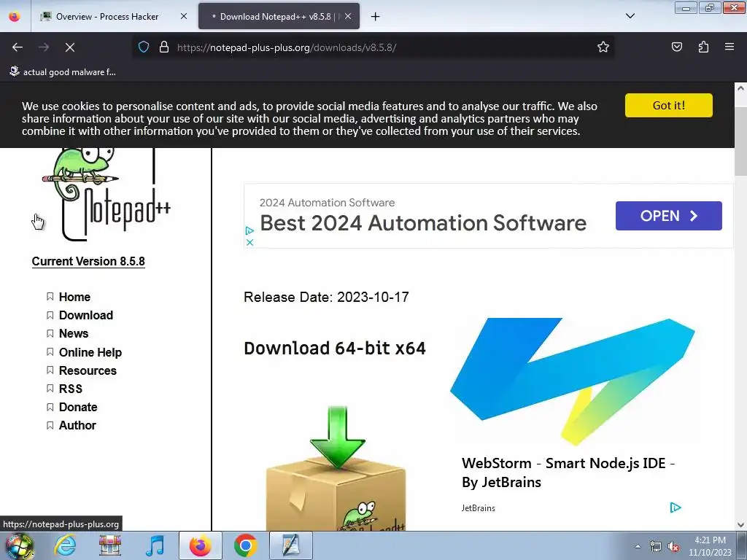
Task: Go back using browser back arrow
Action: [18, 47]
